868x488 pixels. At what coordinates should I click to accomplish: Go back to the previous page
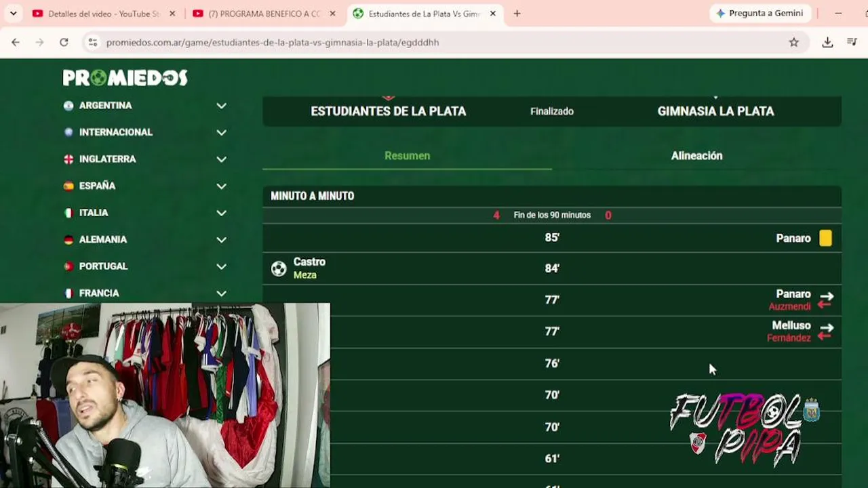tap(16, 42)
